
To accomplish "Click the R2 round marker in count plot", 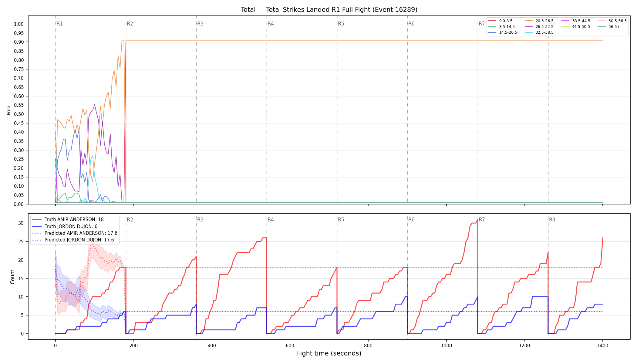I will 130,220.
